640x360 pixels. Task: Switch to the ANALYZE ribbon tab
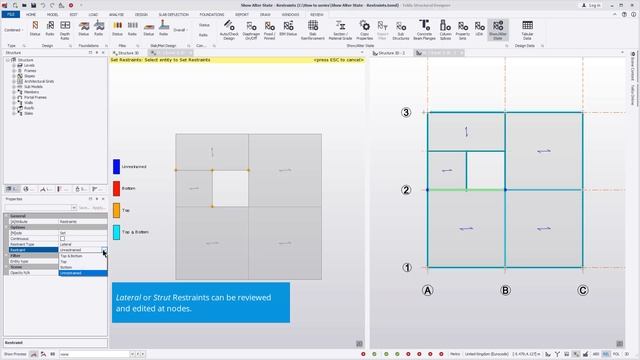pyautogui.click(x=116, y=14)
